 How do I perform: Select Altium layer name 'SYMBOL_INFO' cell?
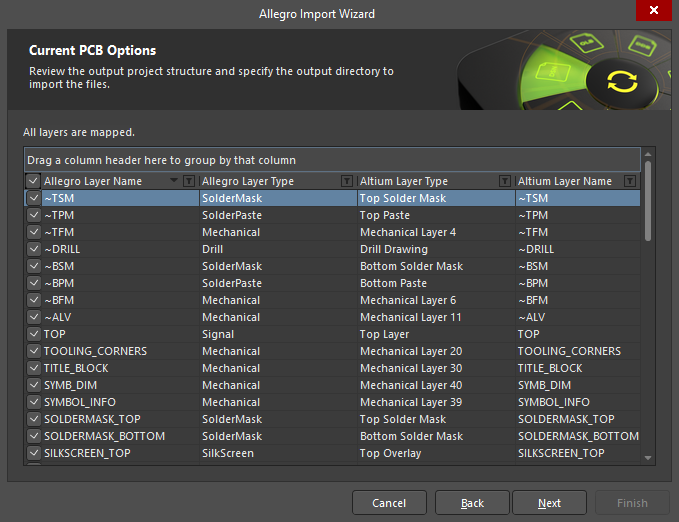(x=578, y=402)
